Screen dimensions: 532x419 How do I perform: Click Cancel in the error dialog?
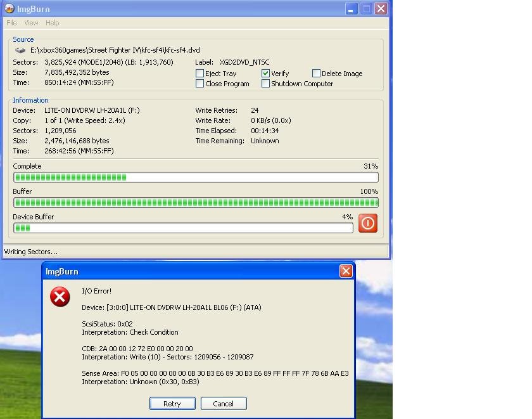(224, 404)
